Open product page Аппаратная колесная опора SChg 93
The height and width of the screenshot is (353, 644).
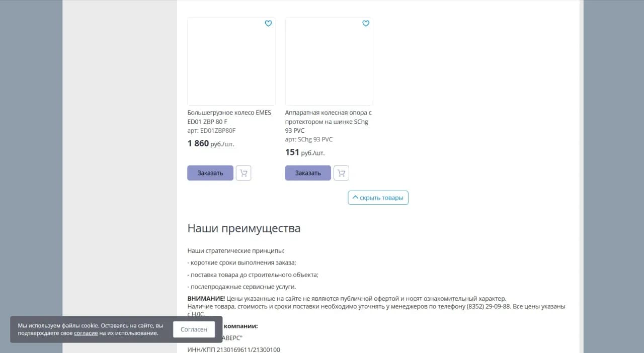pyautogui.click(x=328, y=121)
